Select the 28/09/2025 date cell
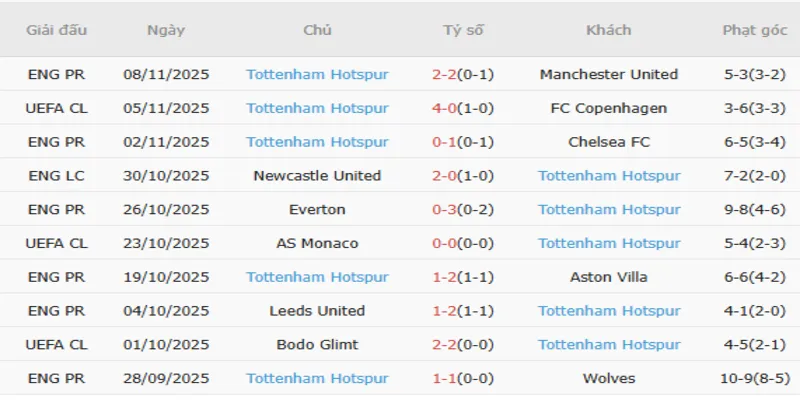 point(166,379)
